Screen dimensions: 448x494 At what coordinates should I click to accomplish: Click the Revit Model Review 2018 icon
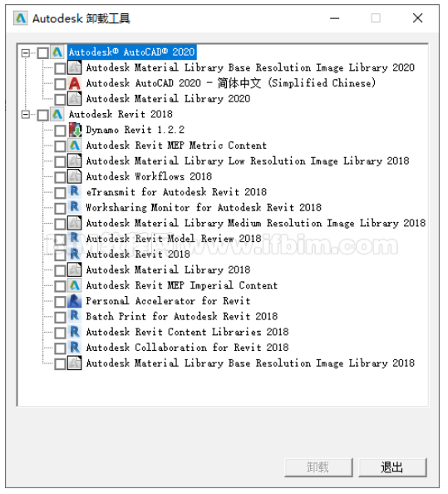tap(75, 239)
